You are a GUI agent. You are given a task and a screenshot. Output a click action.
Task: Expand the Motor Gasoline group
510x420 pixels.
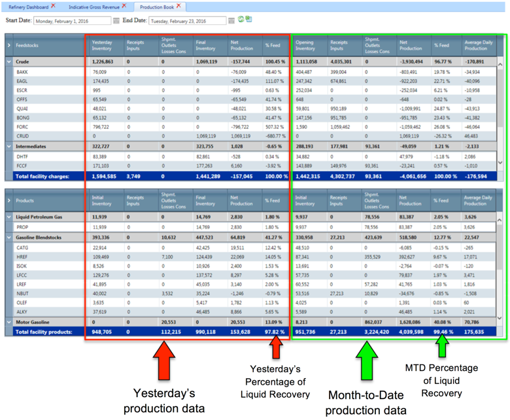click(8, 323)
